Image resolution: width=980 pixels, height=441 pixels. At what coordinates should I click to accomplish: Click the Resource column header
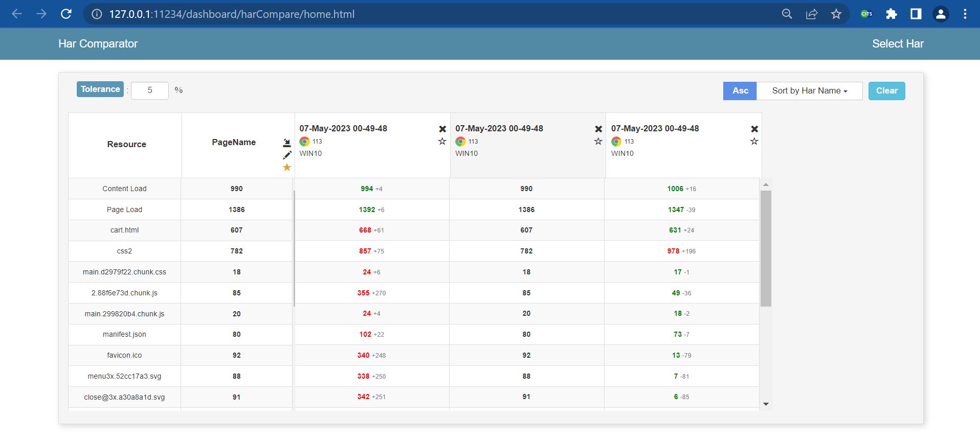coord(126,145)
